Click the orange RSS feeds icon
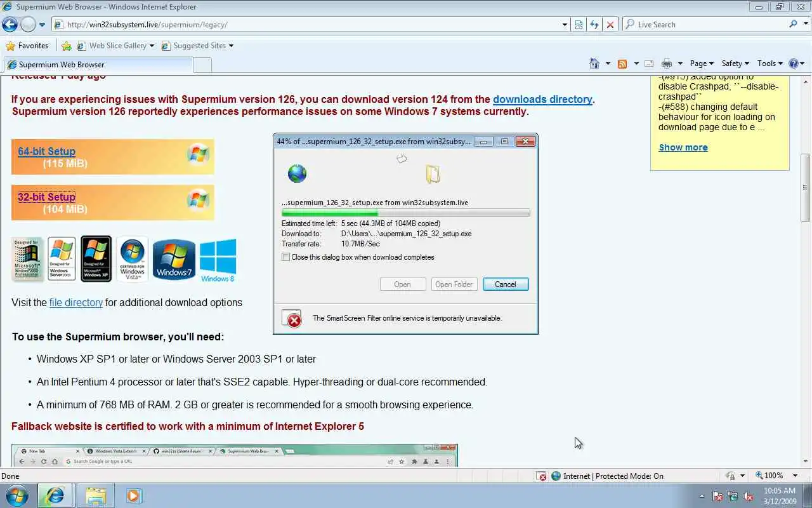The height and width of the screenshot is (508, 812). [x=622, y=63]
